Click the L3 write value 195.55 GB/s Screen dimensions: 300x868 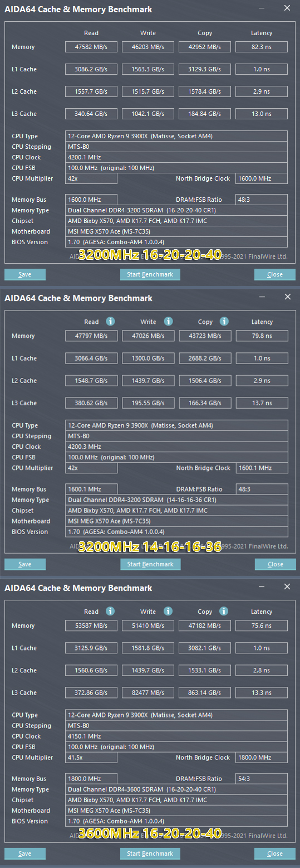click(x=148, y=403)
